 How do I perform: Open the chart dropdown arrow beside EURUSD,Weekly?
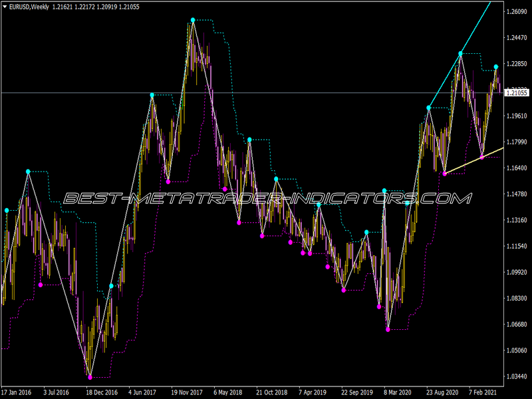5,7
